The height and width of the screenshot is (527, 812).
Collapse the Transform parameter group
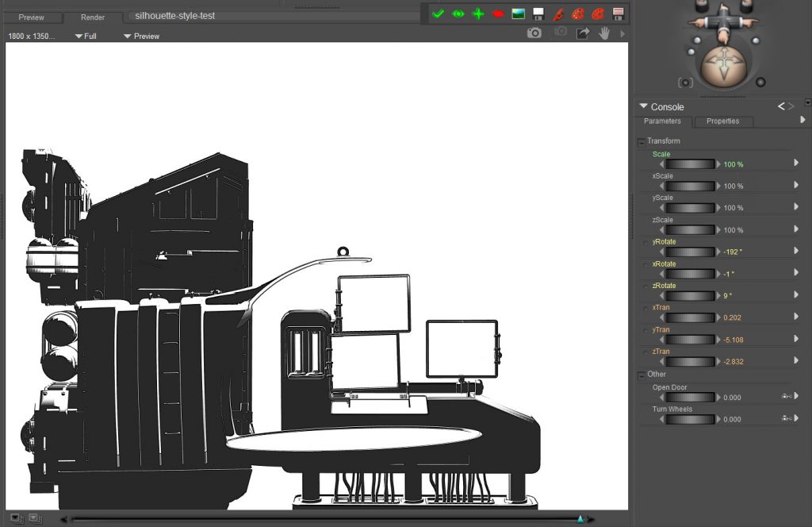642,142
